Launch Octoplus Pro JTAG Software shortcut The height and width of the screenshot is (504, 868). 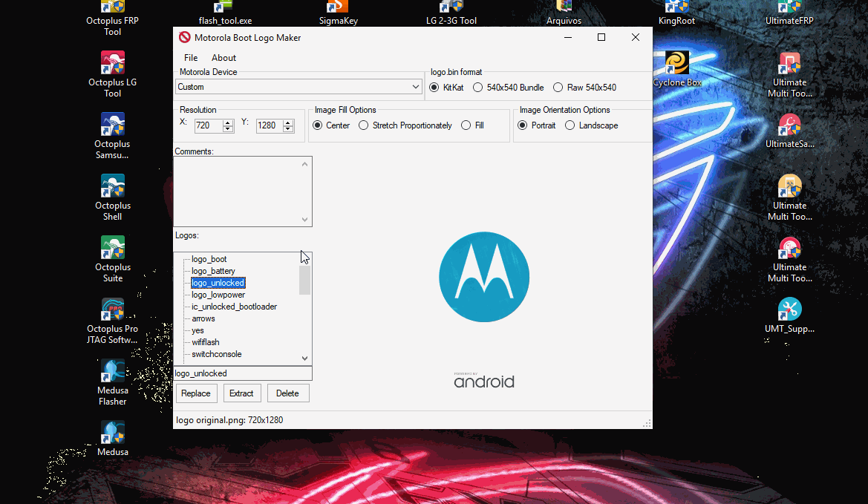[112, 321]
